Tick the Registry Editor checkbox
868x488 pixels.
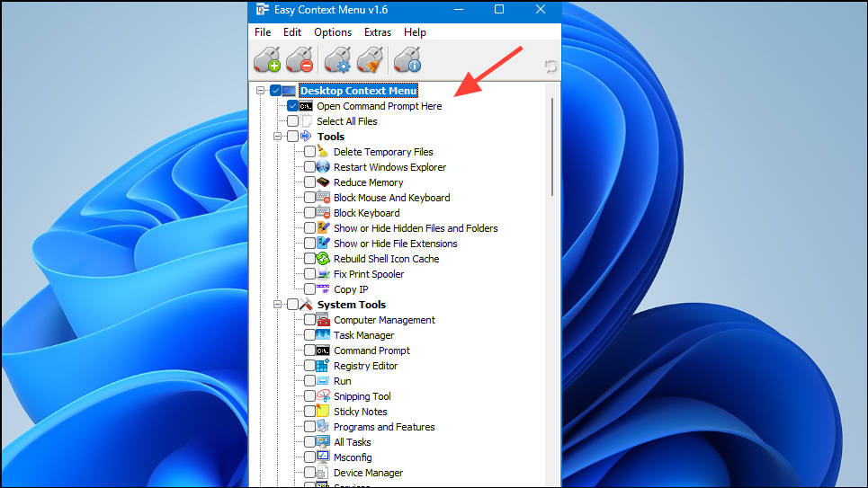pyautogui.click(x=310, y=365)
